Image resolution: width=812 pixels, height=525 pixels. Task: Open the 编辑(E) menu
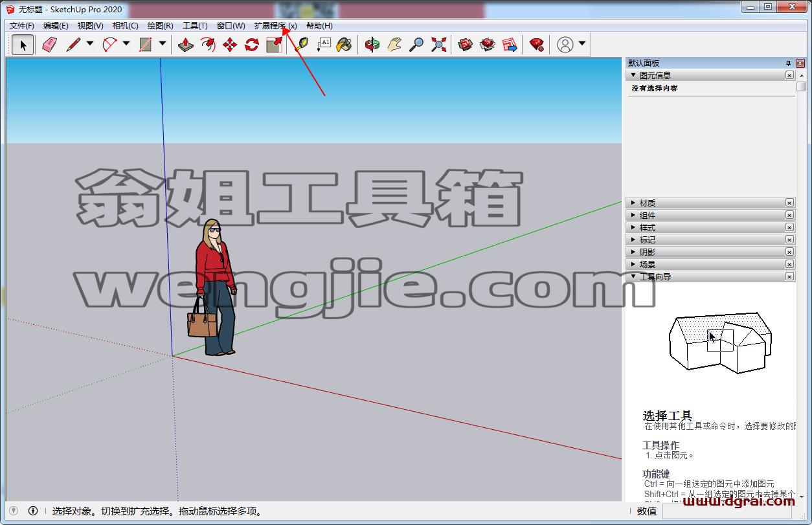tap(56, 26)
